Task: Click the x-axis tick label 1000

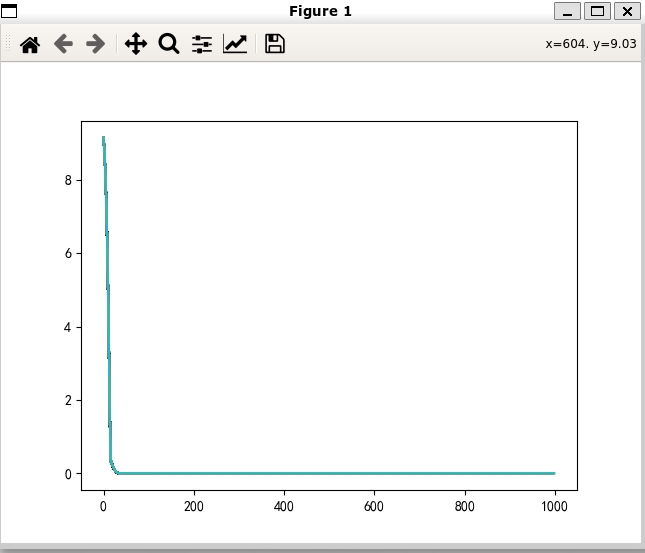Action: [x=555, y=506]
